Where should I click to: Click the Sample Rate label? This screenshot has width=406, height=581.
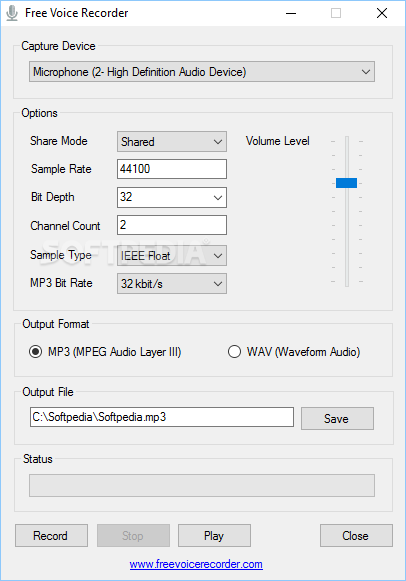coord(61,169)
